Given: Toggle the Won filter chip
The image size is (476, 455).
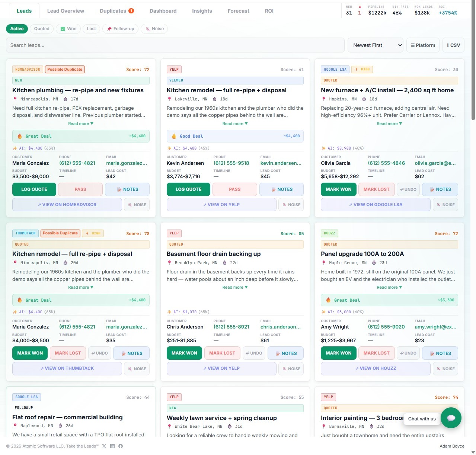Looking at the screenshot, I should [x=68, y=29].
